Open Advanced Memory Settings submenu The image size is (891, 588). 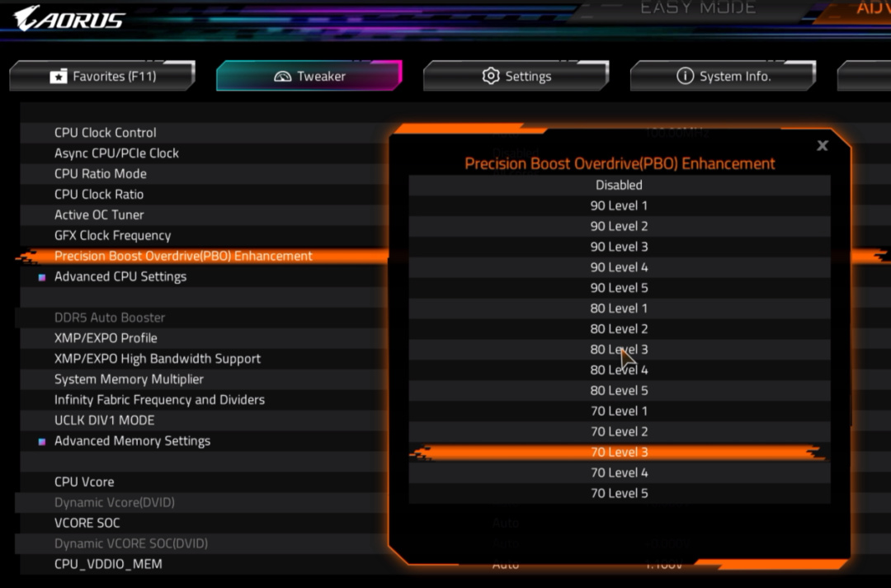[x=205, y=441]
